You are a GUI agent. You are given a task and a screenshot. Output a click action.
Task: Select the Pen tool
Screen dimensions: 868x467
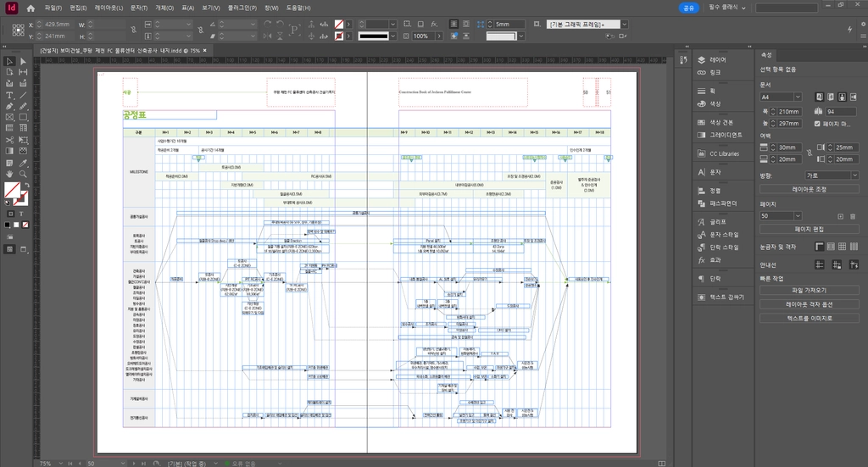[9, 106]
